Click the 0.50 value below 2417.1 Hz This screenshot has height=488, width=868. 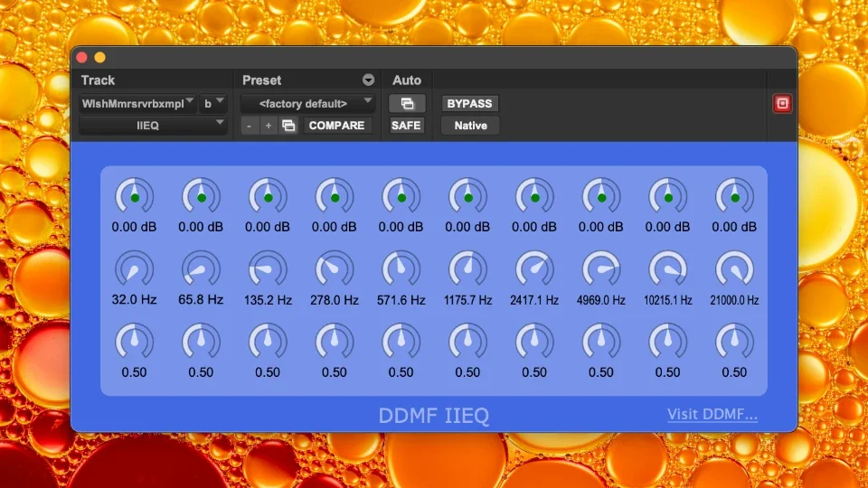(534, 372)
